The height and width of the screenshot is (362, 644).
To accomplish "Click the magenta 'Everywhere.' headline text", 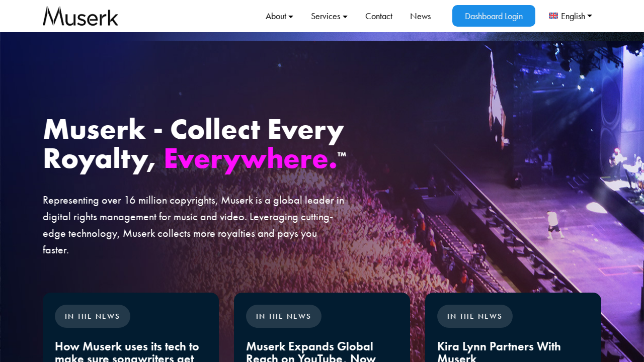I will tap(251, 159).
